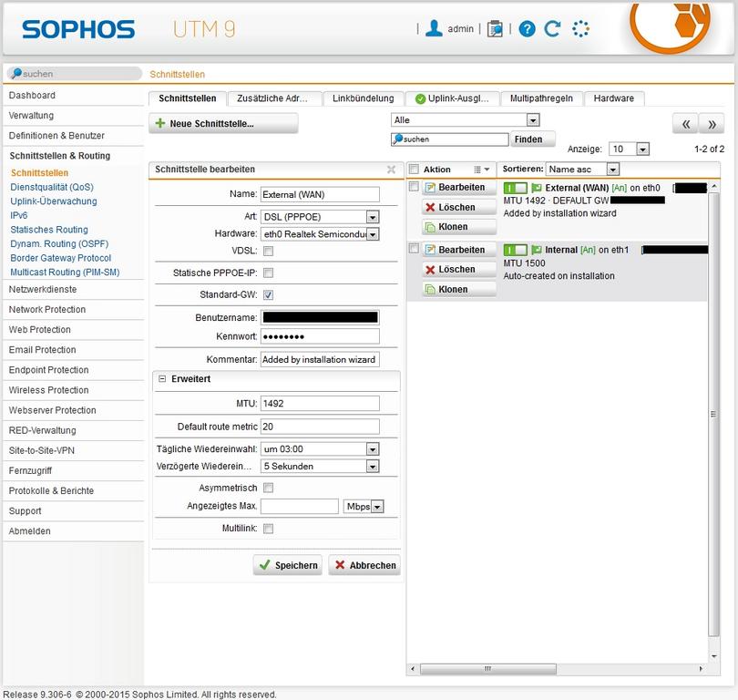Click green check icon on Uplink-Ausgl tab
This screenshot has height=700, width=738.
click(420, 98)
